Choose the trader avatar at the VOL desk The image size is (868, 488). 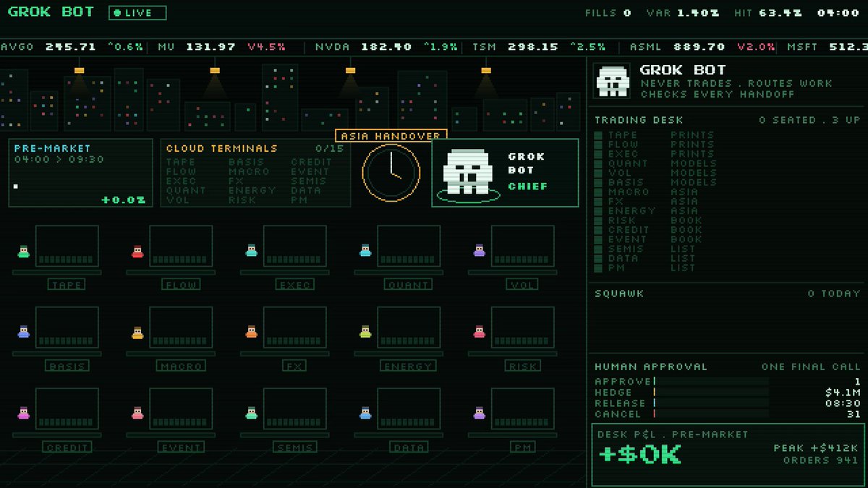[479, 251]
